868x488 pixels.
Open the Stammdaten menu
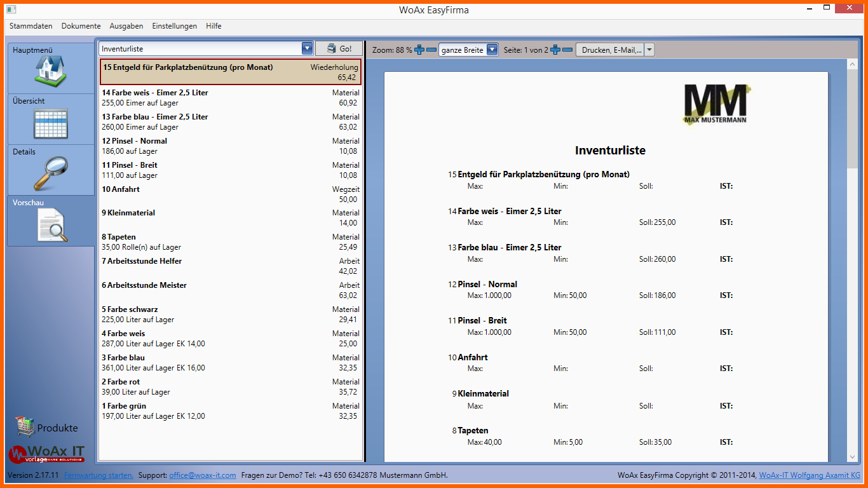[x=31, y=26]
